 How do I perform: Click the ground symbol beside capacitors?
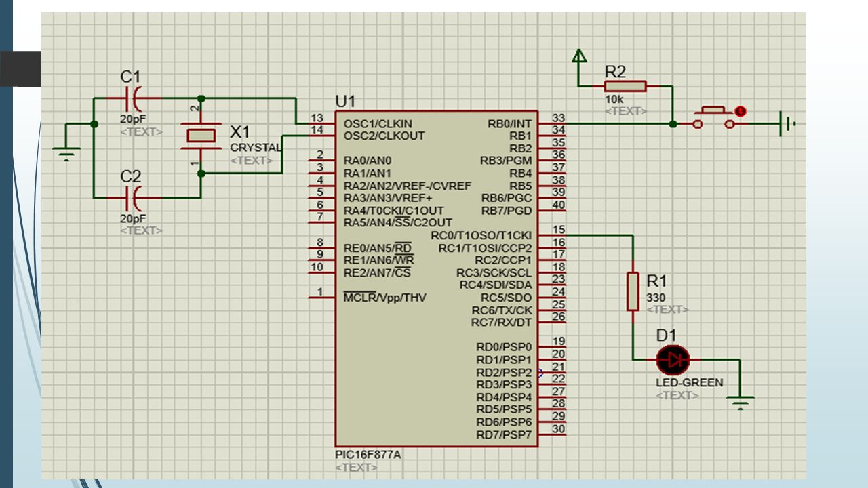pos(66,155)
